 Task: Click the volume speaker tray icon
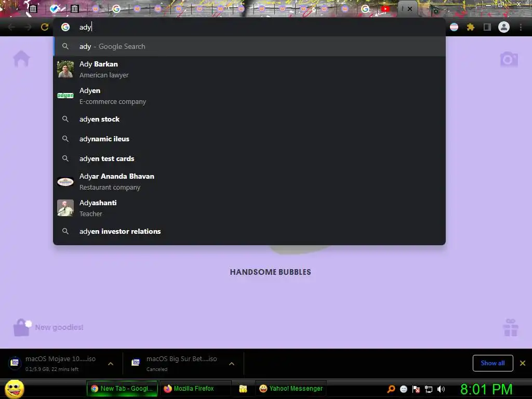tap(441, 389)
